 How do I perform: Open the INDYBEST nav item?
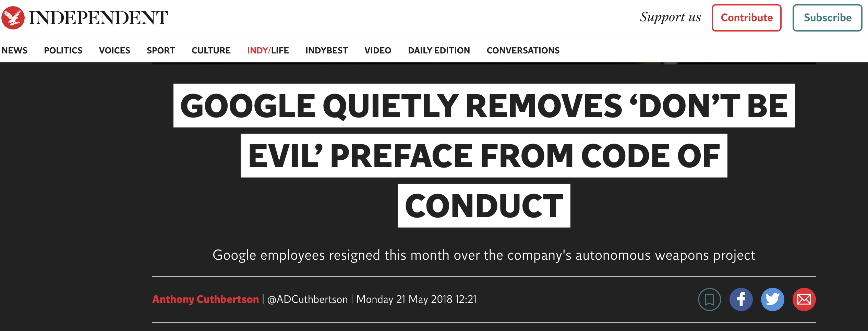coord(327,50)
